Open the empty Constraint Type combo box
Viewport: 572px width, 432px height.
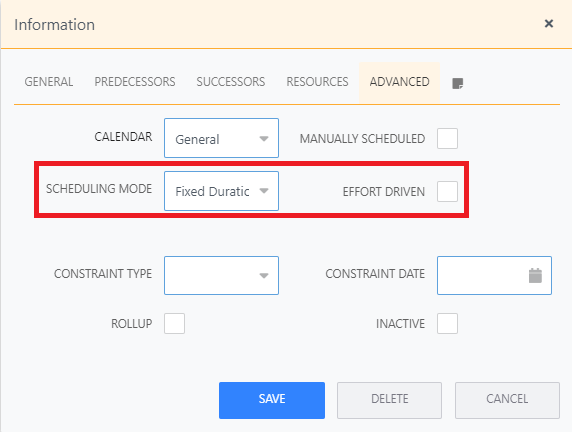(221, 275)
